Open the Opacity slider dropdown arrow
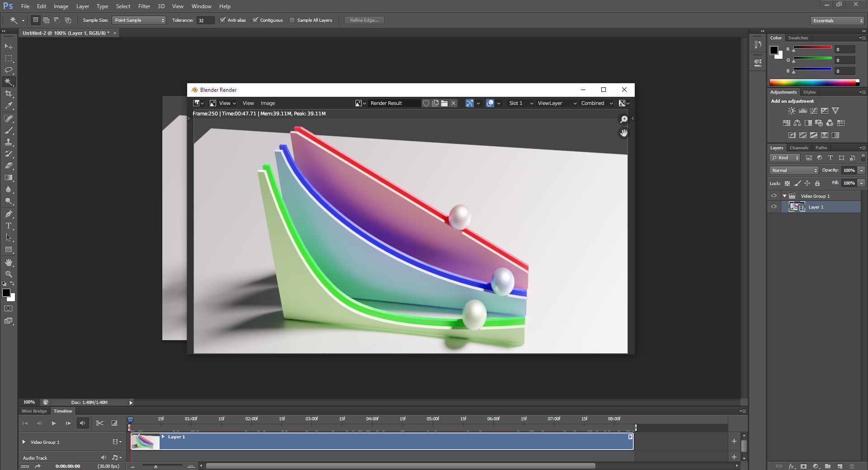 (x=861, y=171)
